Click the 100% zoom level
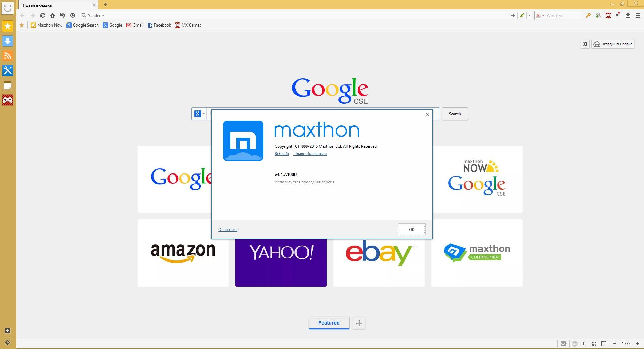 [x=626, y=344]
